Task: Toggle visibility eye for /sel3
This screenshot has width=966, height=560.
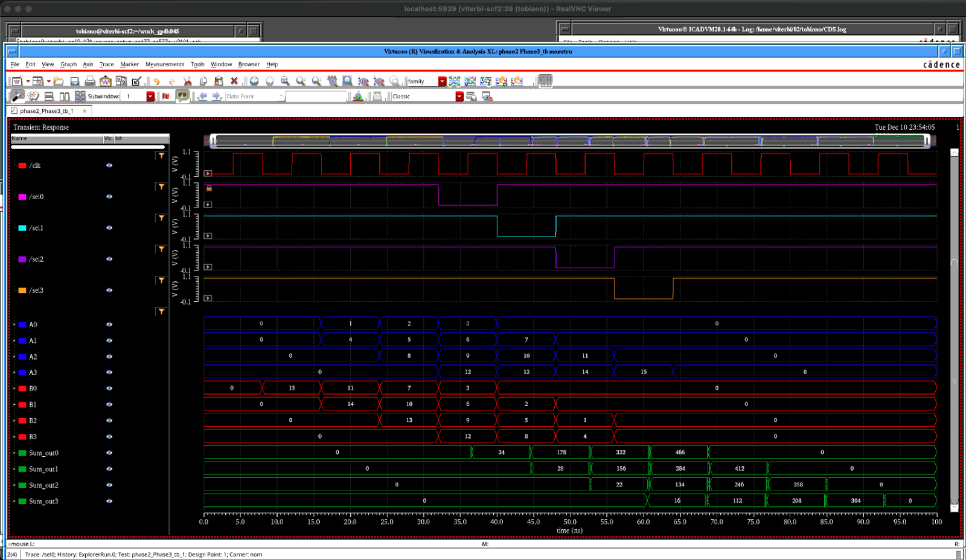Action: click(x=109, y=290)
